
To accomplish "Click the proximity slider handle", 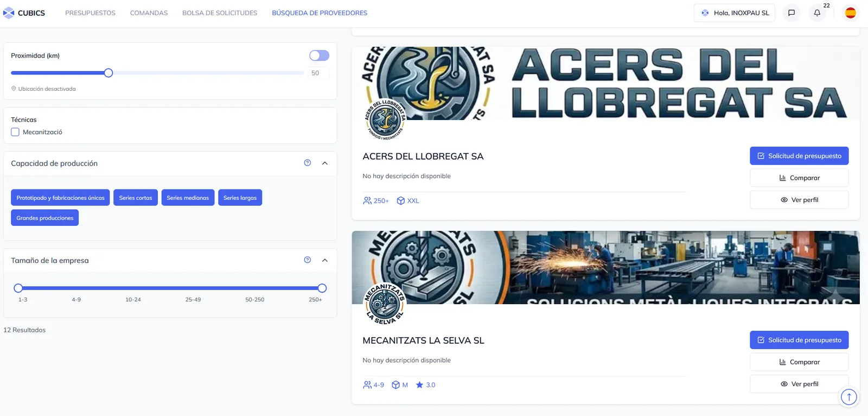I will point(108,73).
